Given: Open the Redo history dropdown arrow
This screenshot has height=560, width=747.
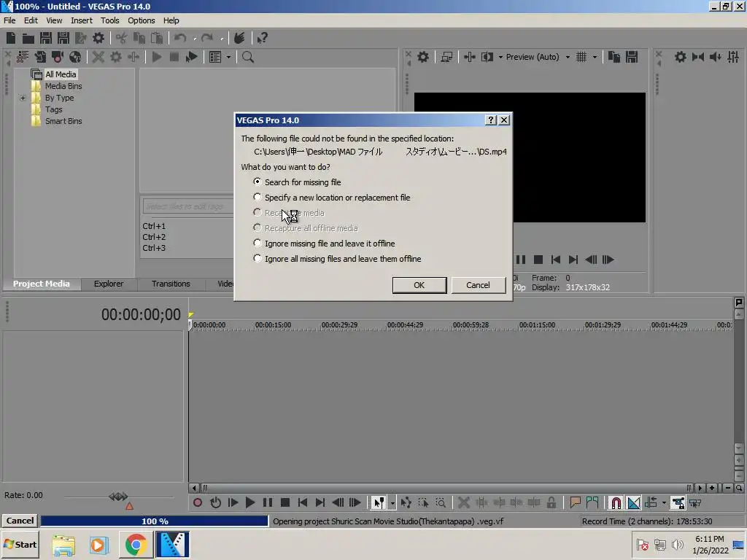Looking at the screenshot, I should (222, 39).
